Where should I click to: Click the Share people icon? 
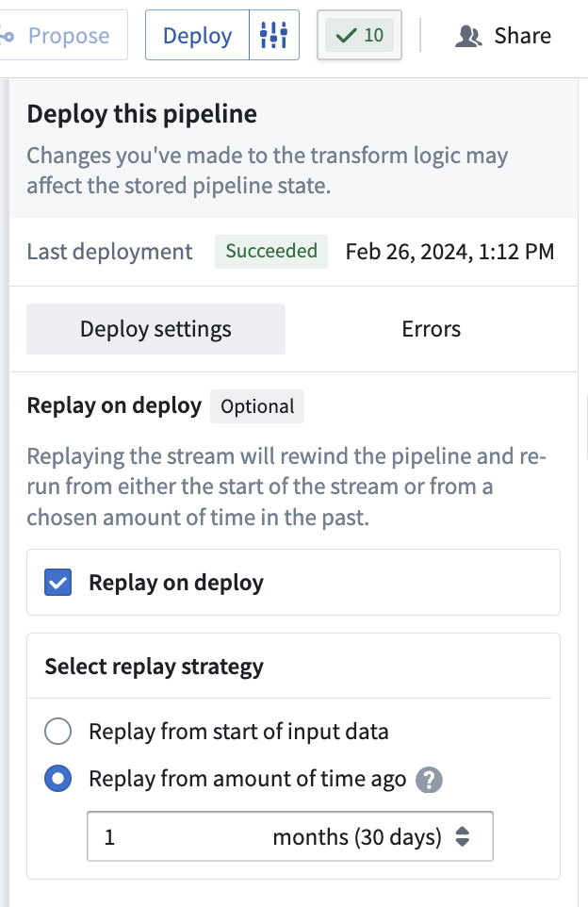pos(468,36)
